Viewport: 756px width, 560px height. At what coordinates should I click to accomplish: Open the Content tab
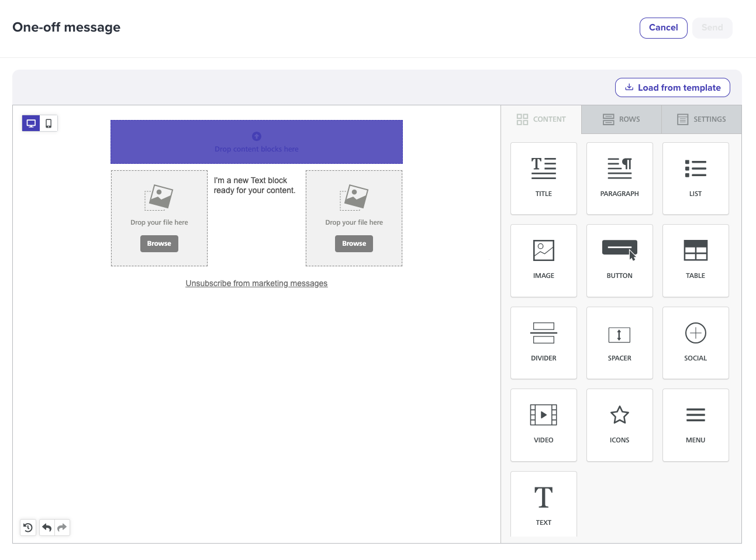[x=541, y=119]
